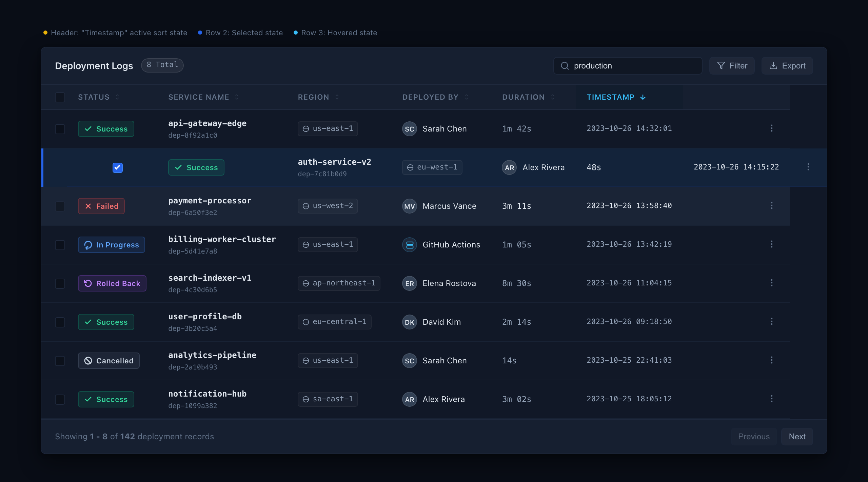Click the In Progress status badge
The image size is (868, 482).
point(112,245)
